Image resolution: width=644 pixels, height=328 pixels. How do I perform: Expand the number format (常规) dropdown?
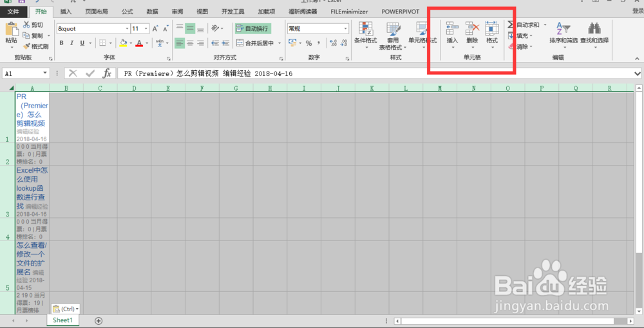point(345,28)
